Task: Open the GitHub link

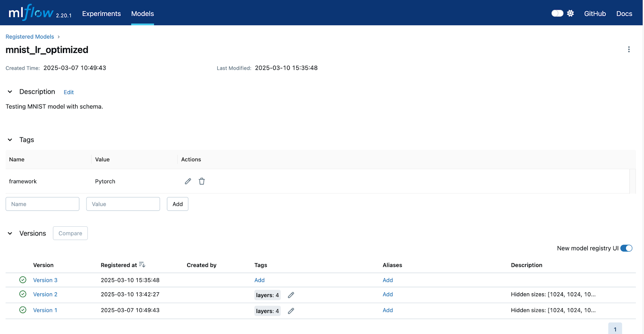Action: tap(595, 14)
